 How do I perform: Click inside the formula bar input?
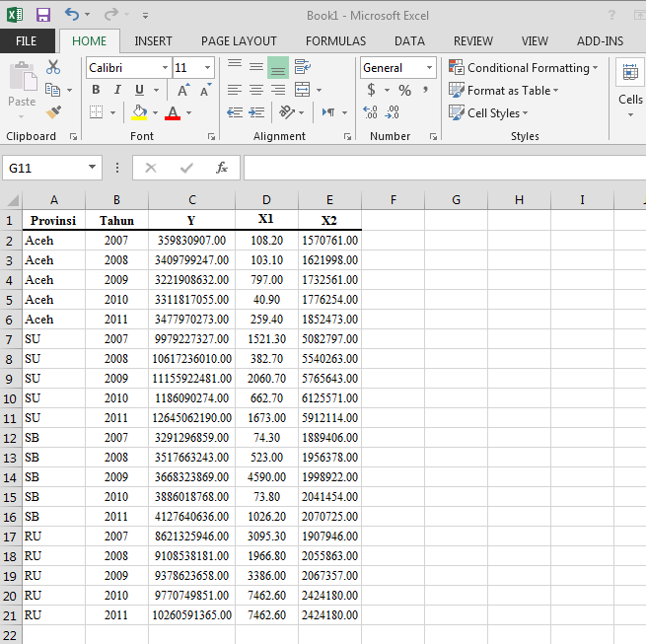tap(445, 168)
